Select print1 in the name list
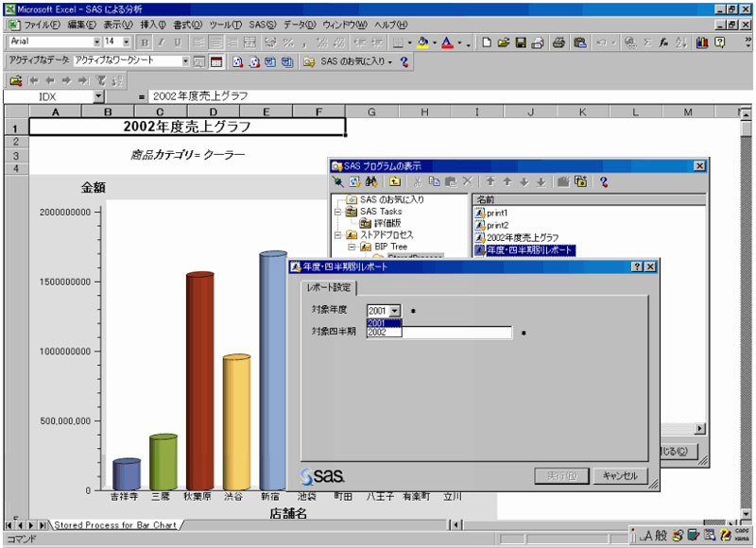Viewport: 756px width, 548px height. pos(497,213)
